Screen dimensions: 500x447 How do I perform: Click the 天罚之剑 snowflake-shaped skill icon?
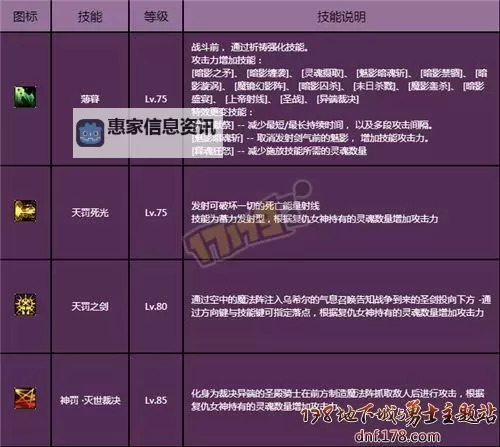click(x=25, y=305)
